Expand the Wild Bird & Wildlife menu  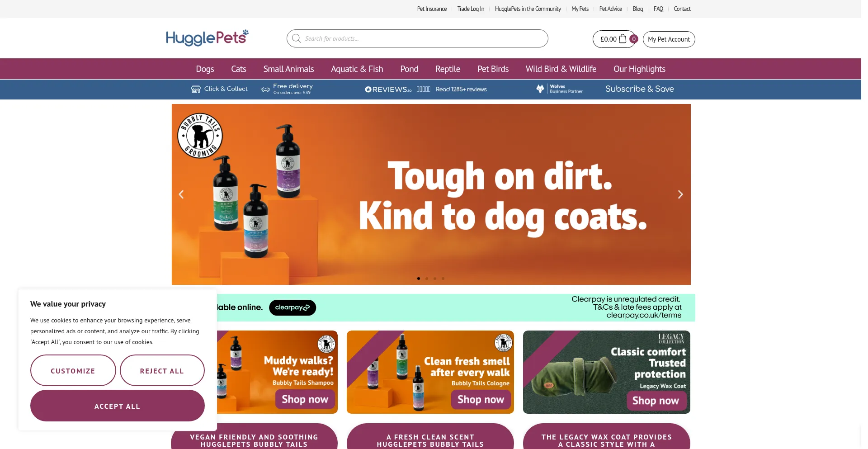[561, 69]
